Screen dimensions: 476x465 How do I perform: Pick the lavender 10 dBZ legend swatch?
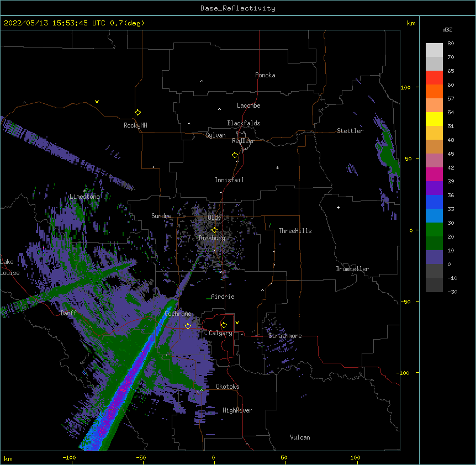pos(434,257)
